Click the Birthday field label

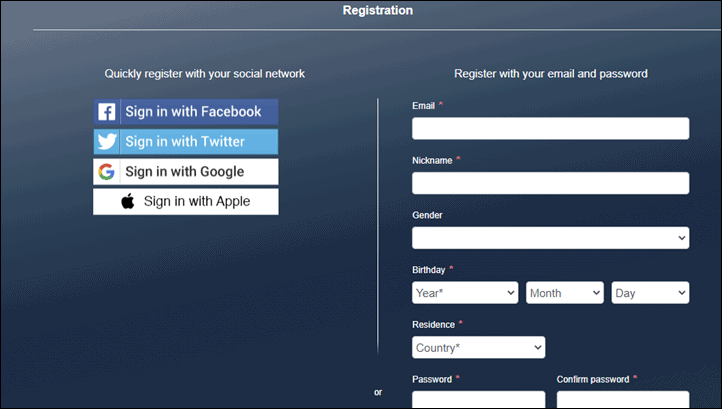429,270
